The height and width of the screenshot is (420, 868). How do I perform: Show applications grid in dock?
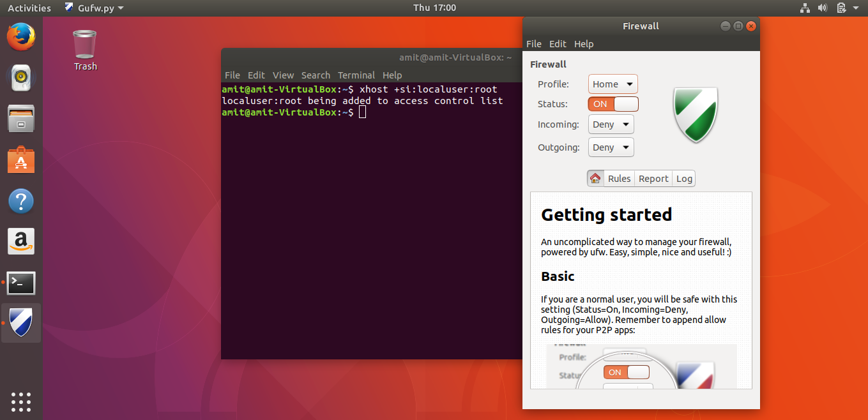(20, 401)
